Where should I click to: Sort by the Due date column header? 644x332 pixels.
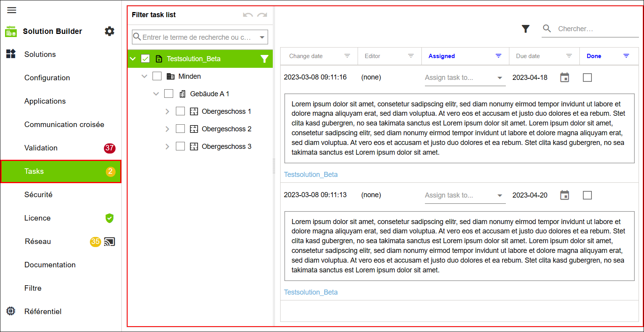528,56
